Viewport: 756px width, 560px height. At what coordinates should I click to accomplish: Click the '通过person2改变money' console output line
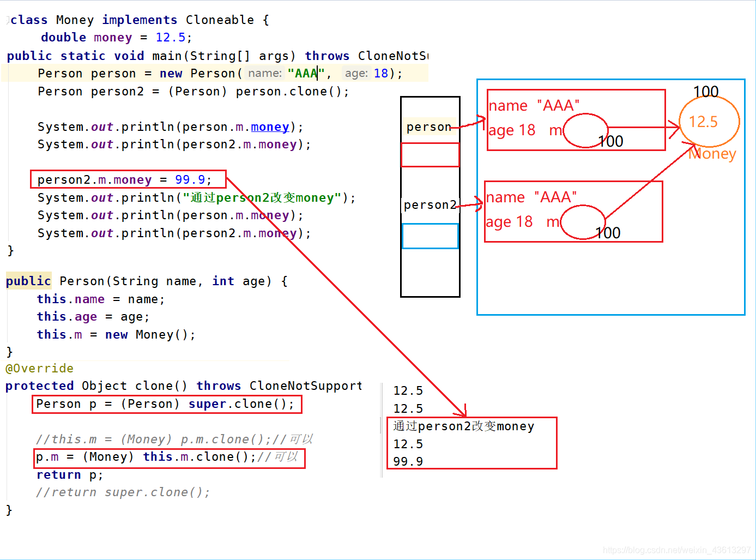click(x=464, y=426)
